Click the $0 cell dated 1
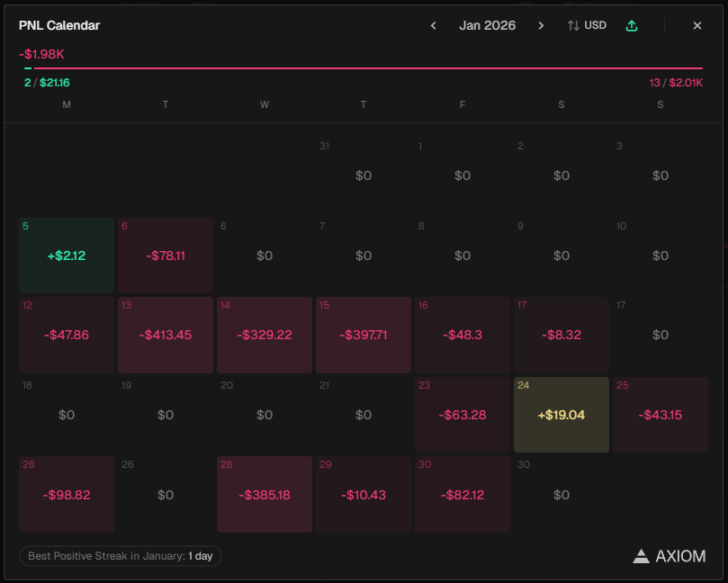 [463, 175]
